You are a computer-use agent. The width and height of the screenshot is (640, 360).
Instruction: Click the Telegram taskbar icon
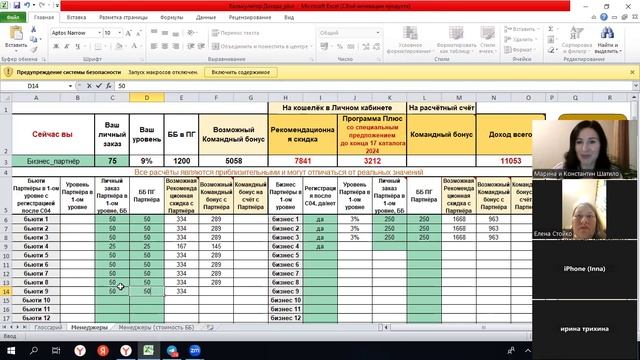172,351
